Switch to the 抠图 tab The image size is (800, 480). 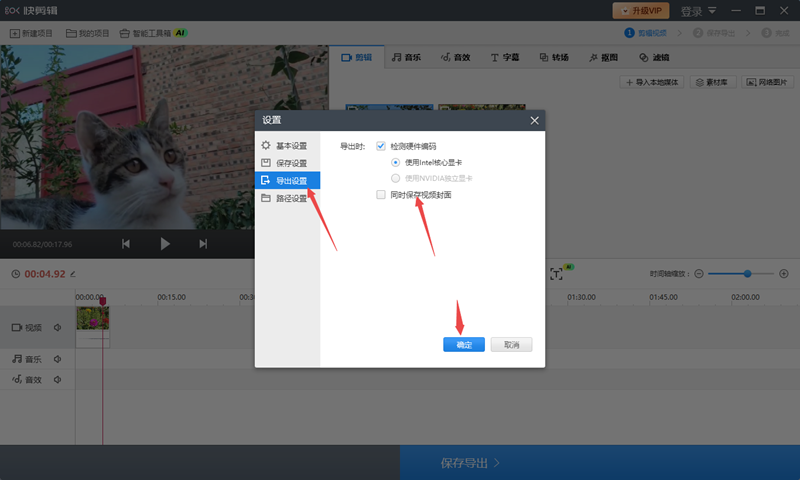tap(603, 57)
